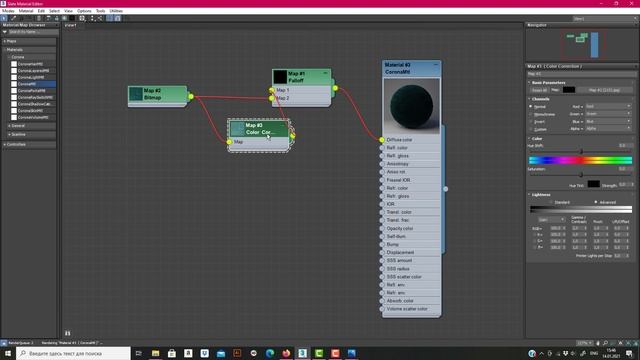This screenshot has height=360, width=640.
Task: Click the Layout All toolbar icon
Action: [92, 18]
